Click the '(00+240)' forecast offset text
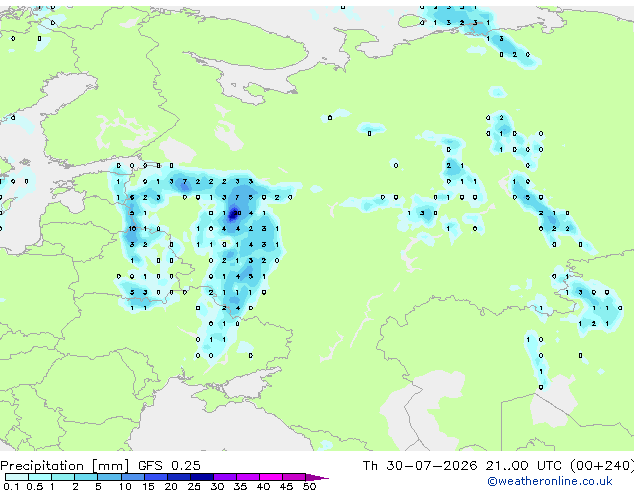Screen dimensions: 634x490 [602, 466]
